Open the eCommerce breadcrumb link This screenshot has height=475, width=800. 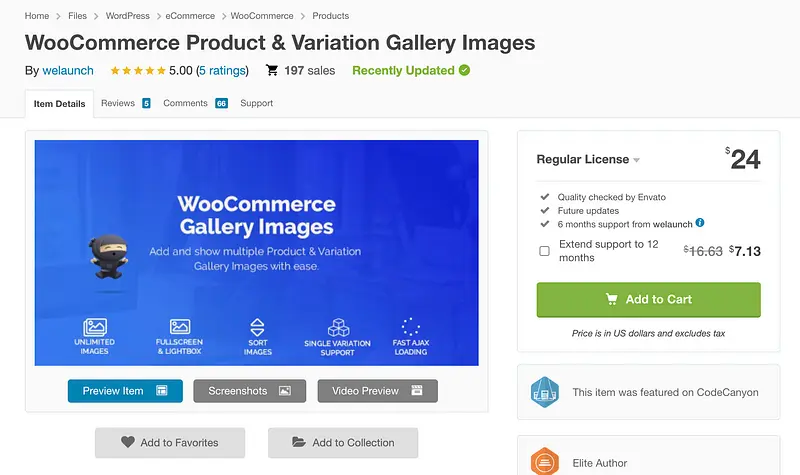point(190,16)
